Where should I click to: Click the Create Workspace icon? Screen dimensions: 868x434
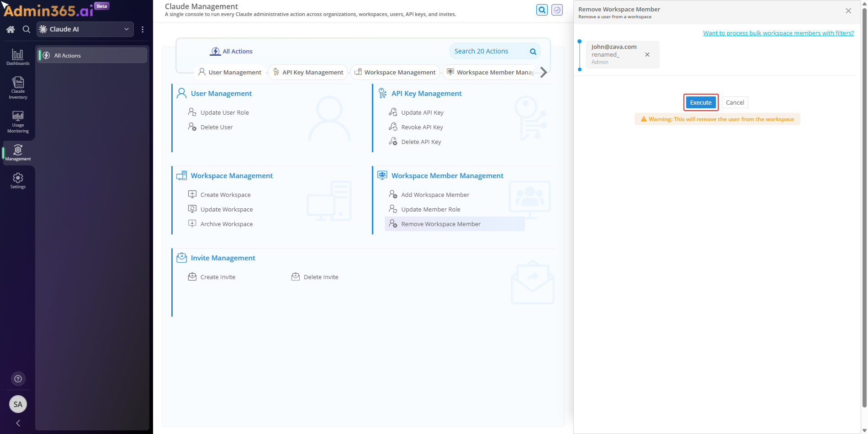pos(192,194)
